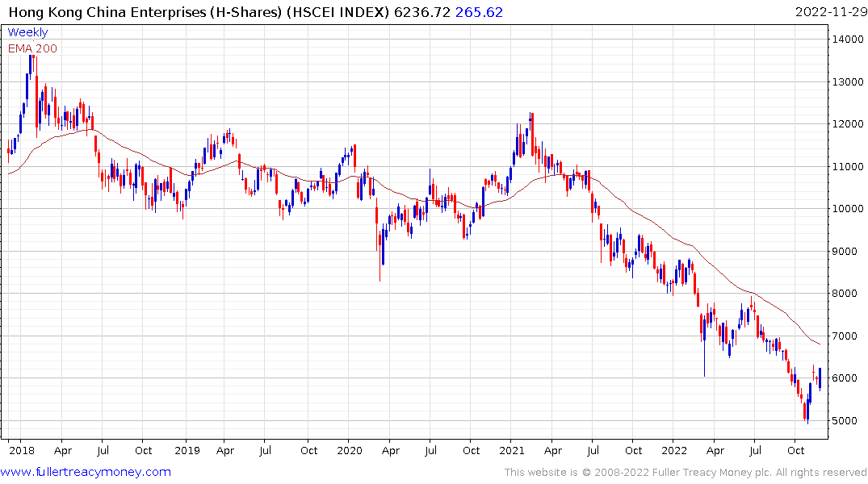Screen dimensions: 868x484
Task: Click the price change value 265.62
Action: 479,12
